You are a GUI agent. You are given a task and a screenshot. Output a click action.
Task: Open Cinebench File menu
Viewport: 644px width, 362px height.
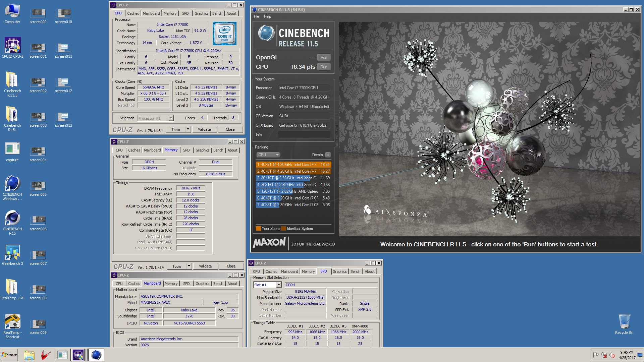click(x=257, y=16)
